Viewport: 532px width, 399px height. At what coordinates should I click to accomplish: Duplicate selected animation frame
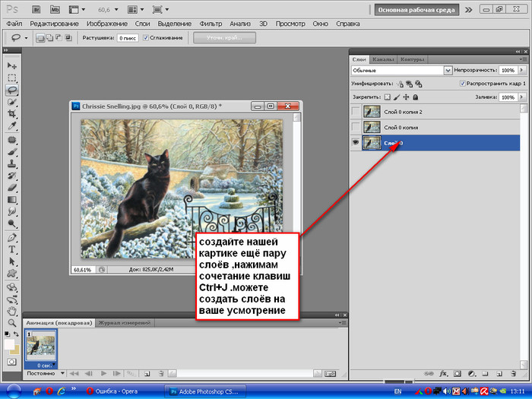click(147, 374)
